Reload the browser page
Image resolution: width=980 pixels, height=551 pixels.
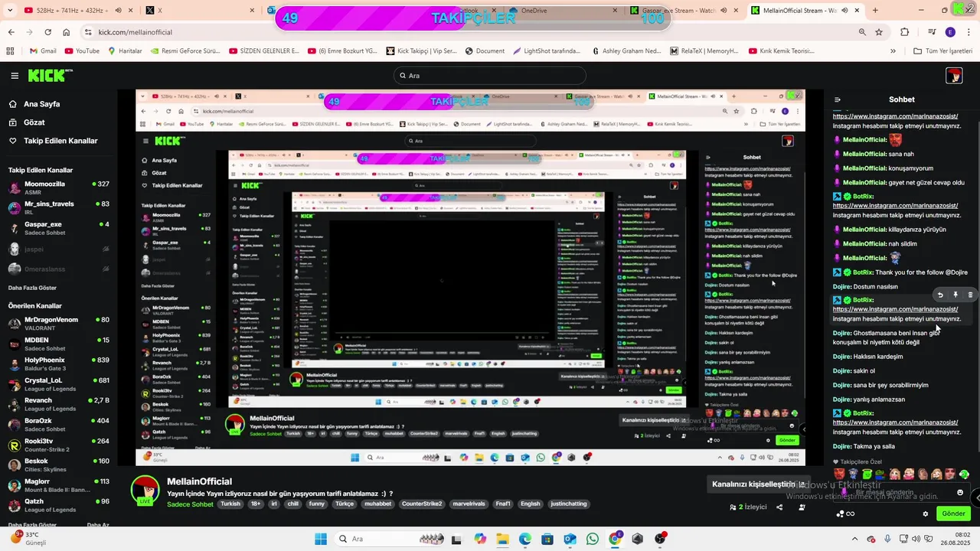pyautogui.click(x=47, y=32)
